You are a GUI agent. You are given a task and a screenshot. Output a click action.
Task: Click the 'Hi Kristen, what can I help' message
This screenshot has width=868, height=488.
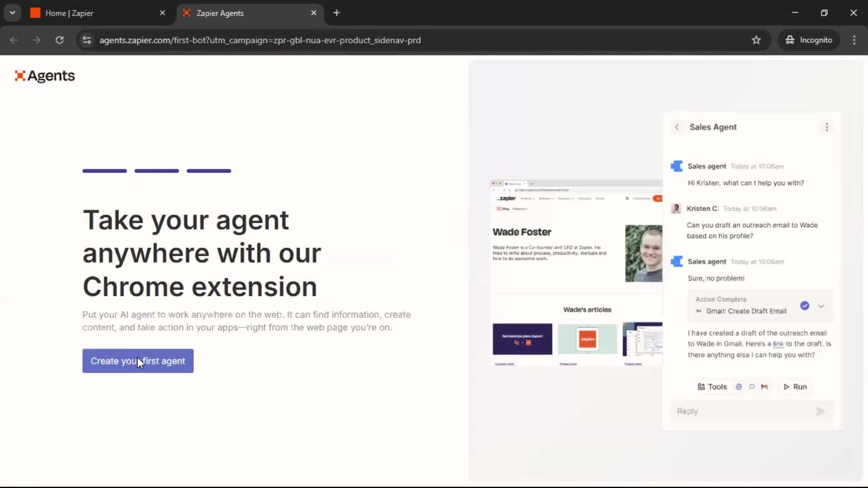coord(746,183)
